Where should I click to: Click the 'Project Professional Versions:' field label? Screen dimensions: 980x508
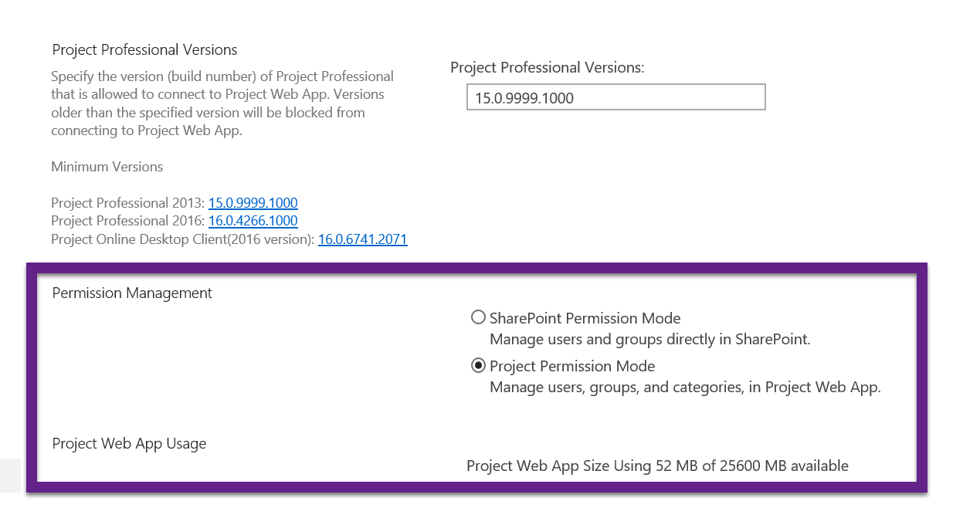click(x=547, y=68)
